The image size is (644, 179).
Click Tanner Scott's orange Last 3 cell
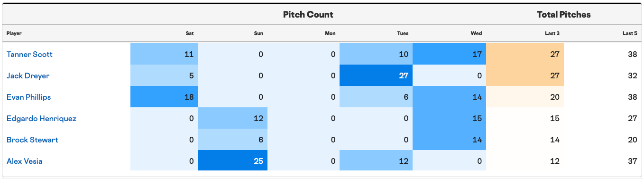pos(525,54)
